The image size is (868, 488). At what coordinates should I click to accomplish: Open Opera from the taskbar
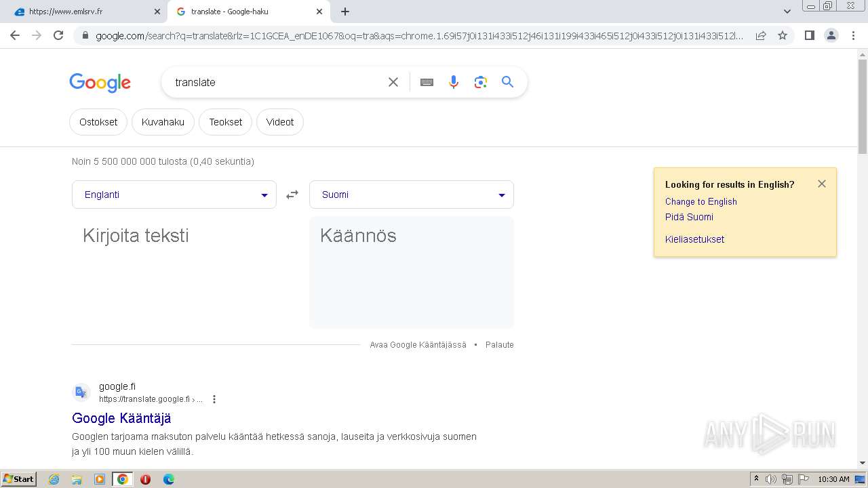click(145, 479)
